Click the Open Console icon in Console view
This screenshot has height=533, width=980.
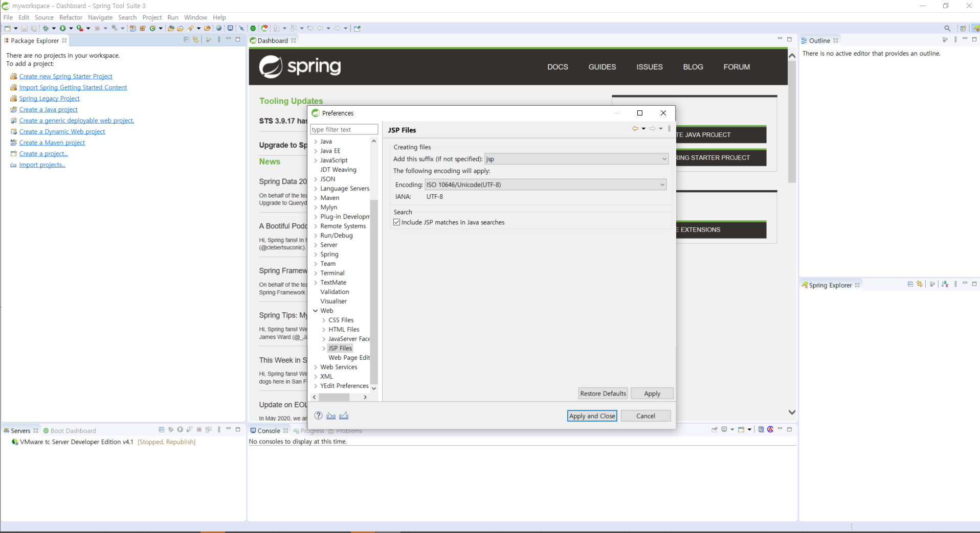tap(741, 430)
